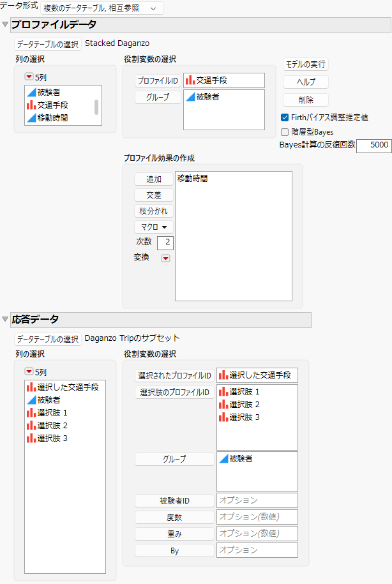Click 被験者 icon in response グループ box

223,459
